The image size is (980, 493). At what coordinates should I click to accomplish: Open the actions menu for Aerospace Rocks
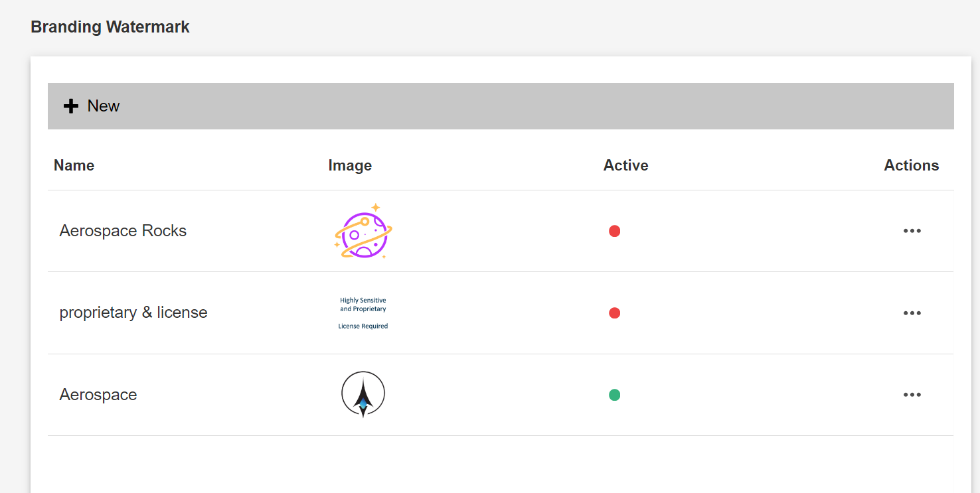pos(912,230)
